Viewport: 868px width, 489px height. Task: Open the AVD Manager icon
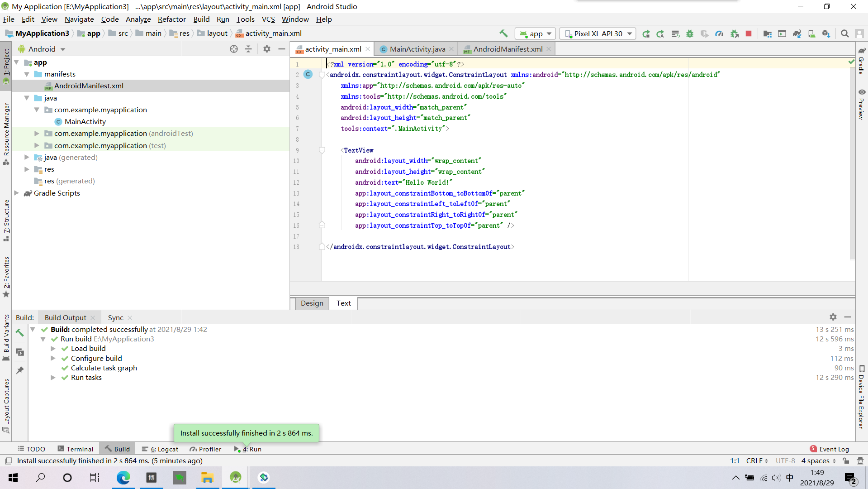(x=811, y=34)
